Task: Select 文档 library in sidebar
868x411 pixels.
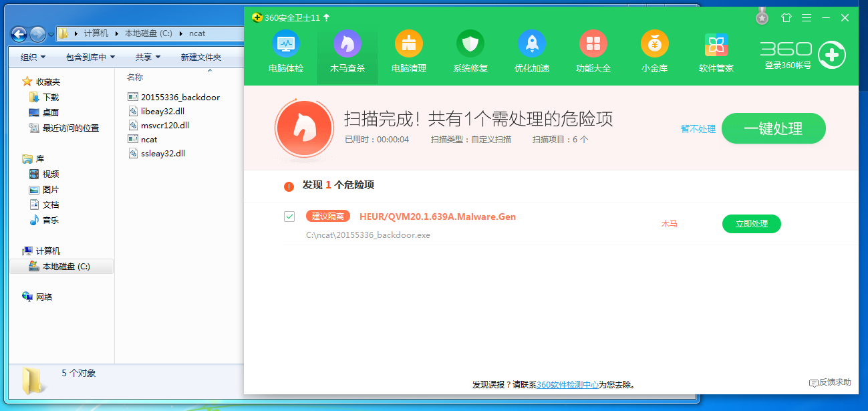Action: click(x=44, y=204)
